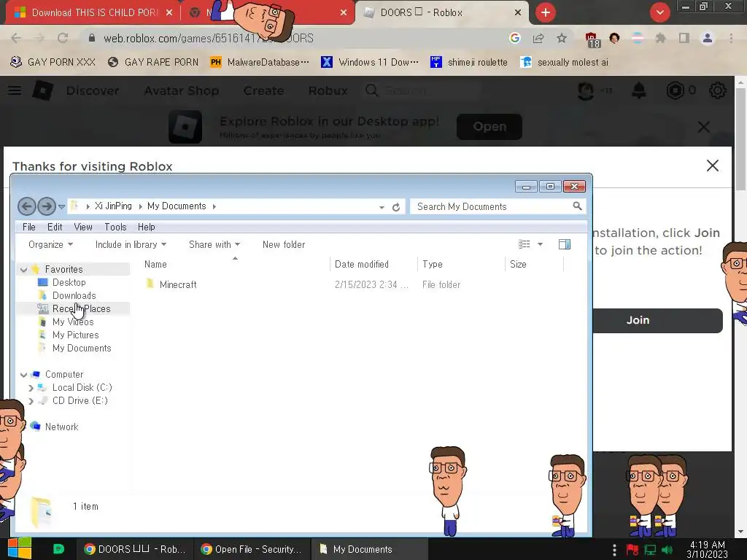Image resolution: width=747 pixels, height=560 pixels.
Task: Click the Xi JinPing breadcrumb segment
Action: (x=113, y=206)
